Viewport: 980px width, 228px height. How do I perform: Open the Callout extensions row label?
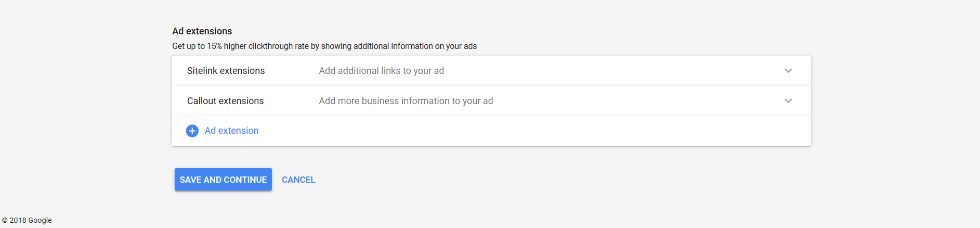click(x=225, y=101)
